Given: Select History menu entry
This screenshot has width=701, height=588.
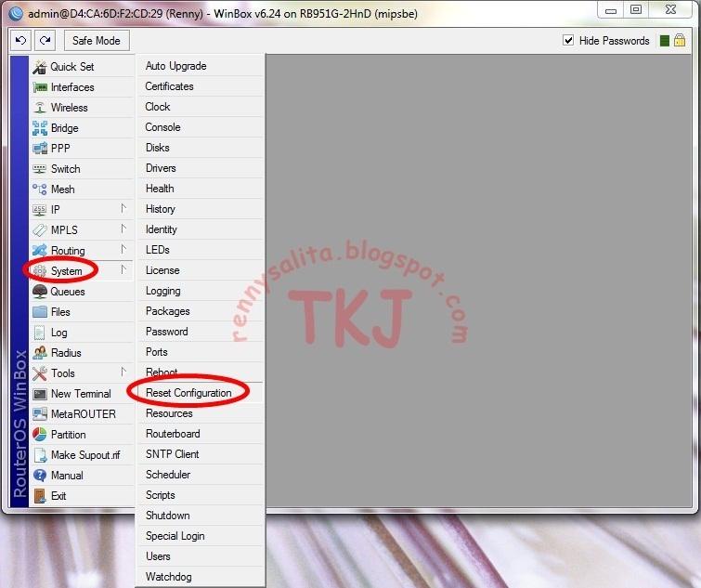Looking at the screenshot, I should click(201, 209).
